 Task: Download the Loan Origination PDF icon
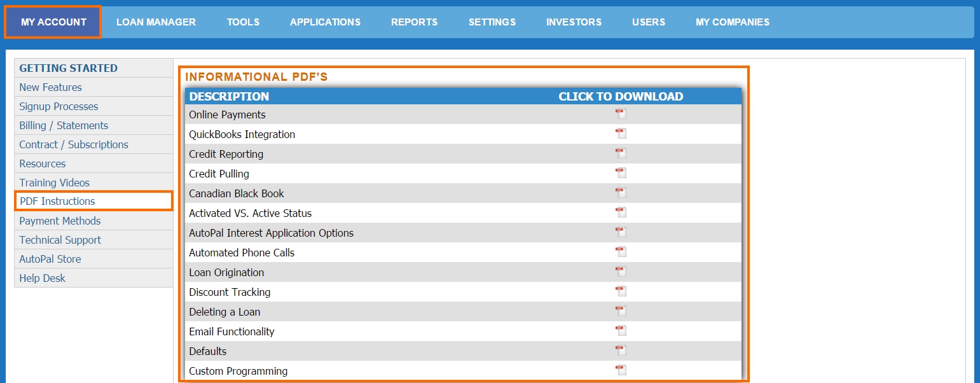coord(621,272)
